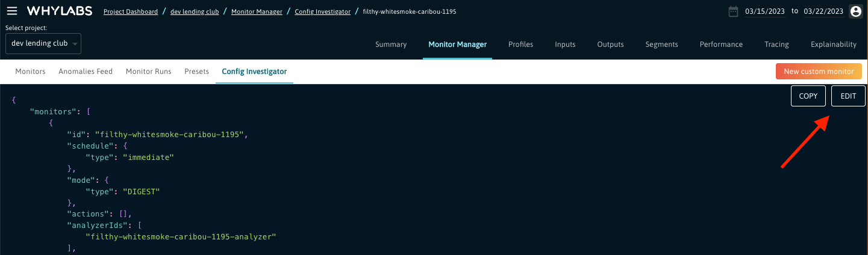Go to Anomalies Feed sub-tab
This screenshot has width=868, height=255.
(x=86, y=71)
